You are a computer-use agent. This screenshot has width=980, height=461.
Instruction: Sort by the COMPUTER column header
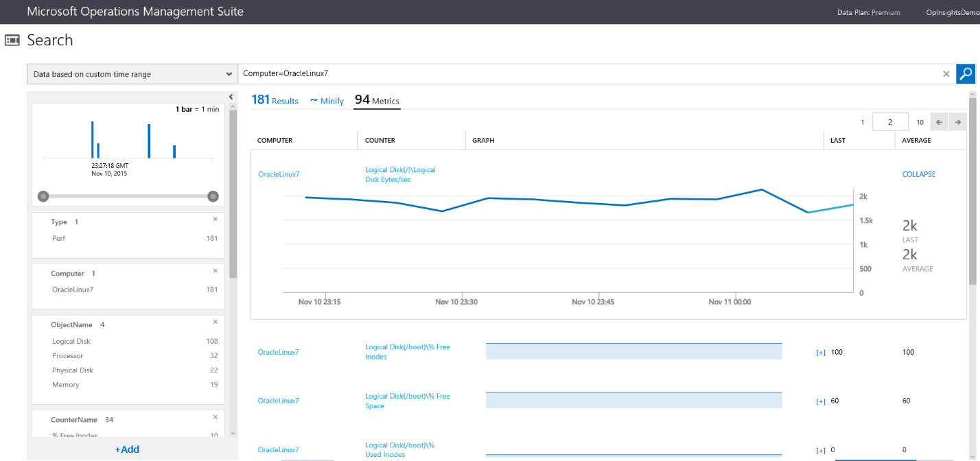275,140
